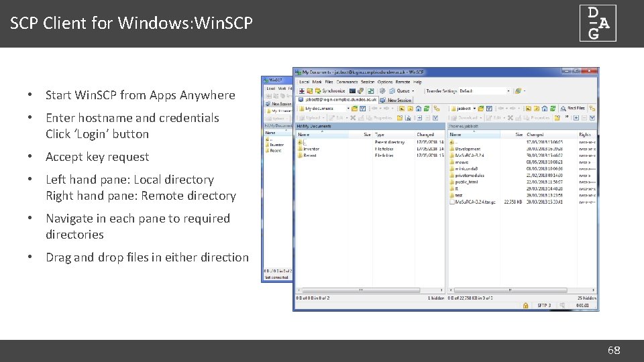Image resolution: width=644 pixels, height=362 pixels.
Task: Select the local Inventor folder
Action: tap(309, 149)
